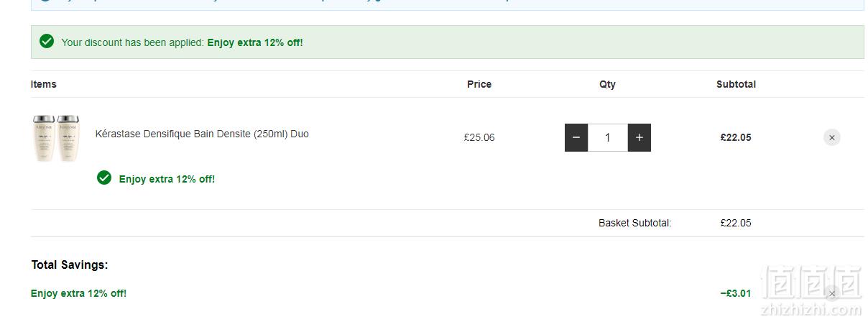
Task: Click the Basket Subtotal label
Action: [x=635, y=223]
